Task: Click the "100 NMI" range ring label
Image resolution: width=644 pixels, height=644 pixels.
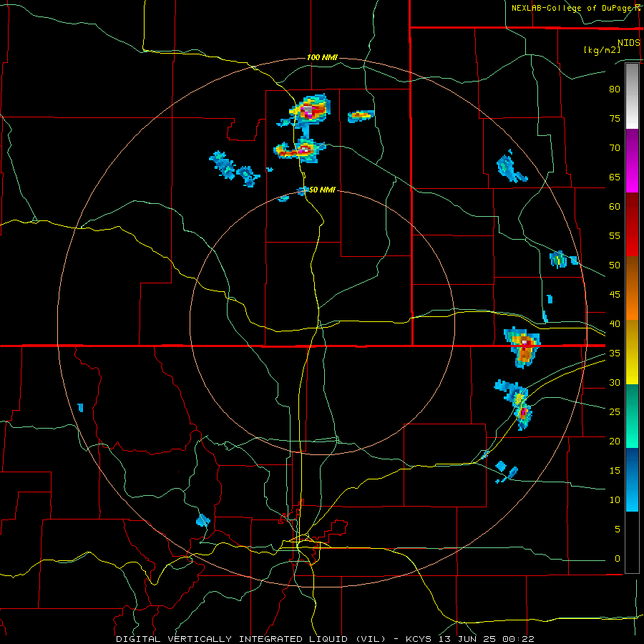Action: [322, 57]
